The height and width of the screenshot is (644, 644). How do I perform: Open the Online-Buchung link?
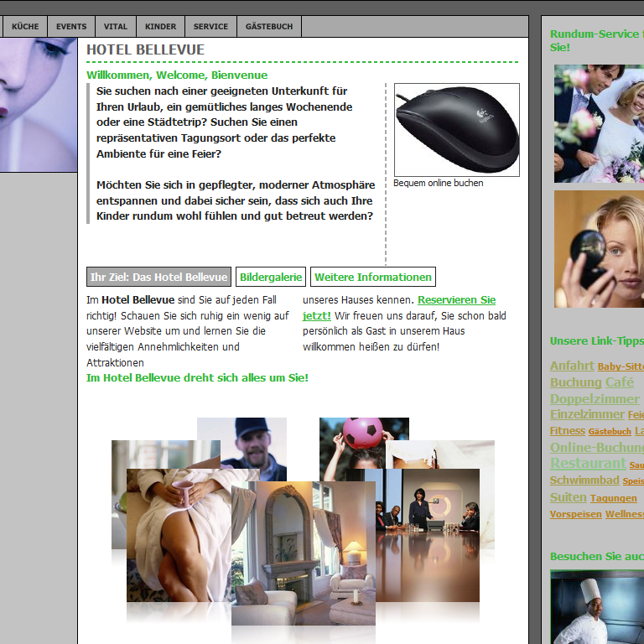pos(597,447)
